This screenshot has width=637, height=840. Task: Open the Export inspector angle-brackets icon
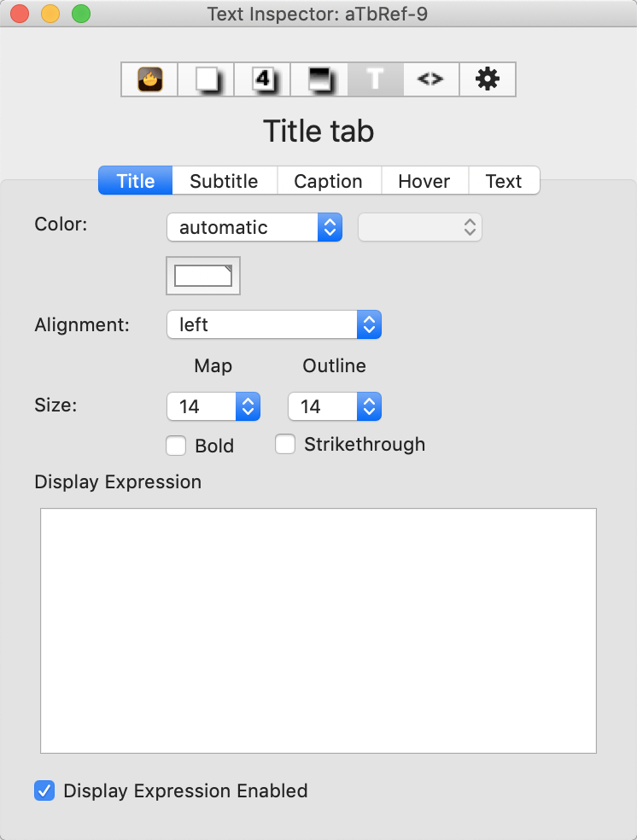tap(430, 79)
